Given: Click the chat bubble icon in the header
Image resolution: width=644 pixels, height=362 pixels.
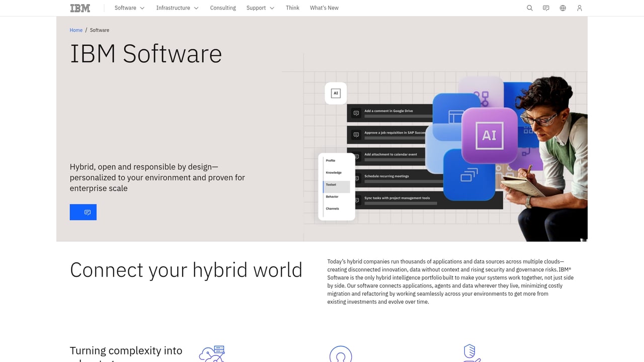Looking at the screenshot, I should pos(546,8).
